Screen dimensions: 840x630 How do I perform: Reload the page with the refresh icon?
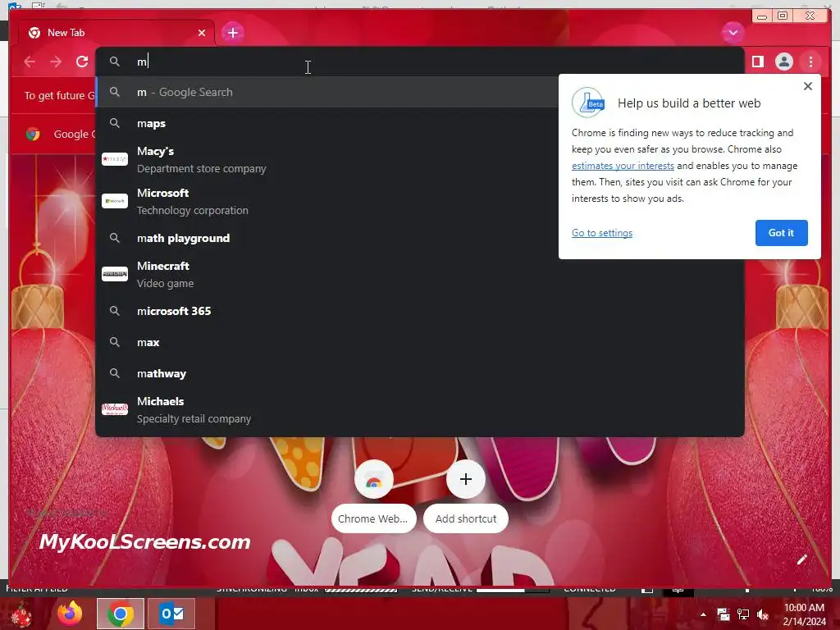tap(82, 62)
